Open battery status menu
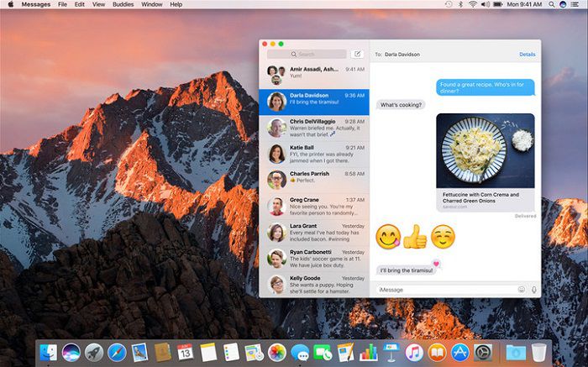 click(498, 4)
